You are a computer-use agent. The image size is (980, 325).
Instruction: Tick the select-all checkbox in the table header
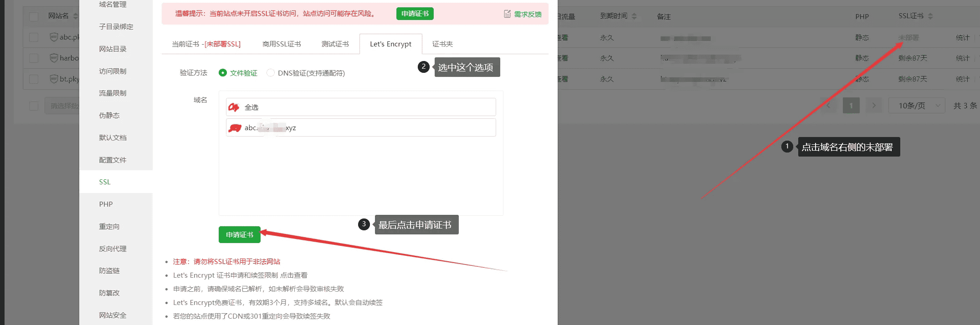pos(34,16)
